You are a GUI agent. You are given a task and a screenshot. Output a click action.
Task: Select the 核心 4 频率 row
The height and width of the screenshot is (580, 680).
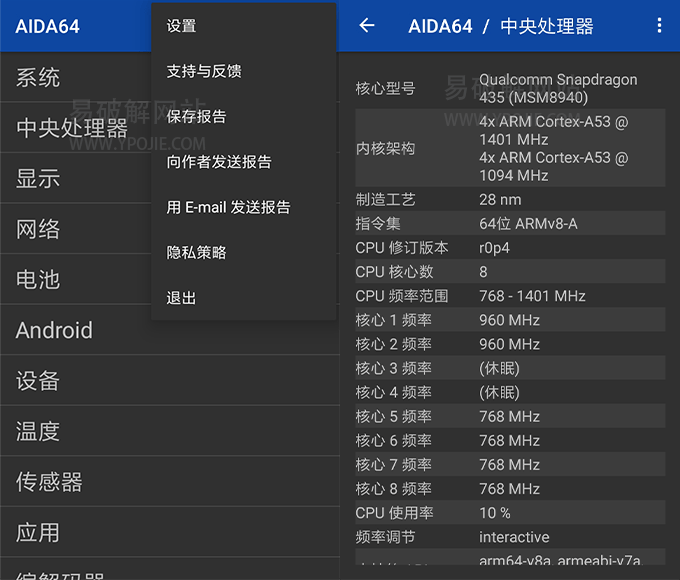[x=510, y=392]
